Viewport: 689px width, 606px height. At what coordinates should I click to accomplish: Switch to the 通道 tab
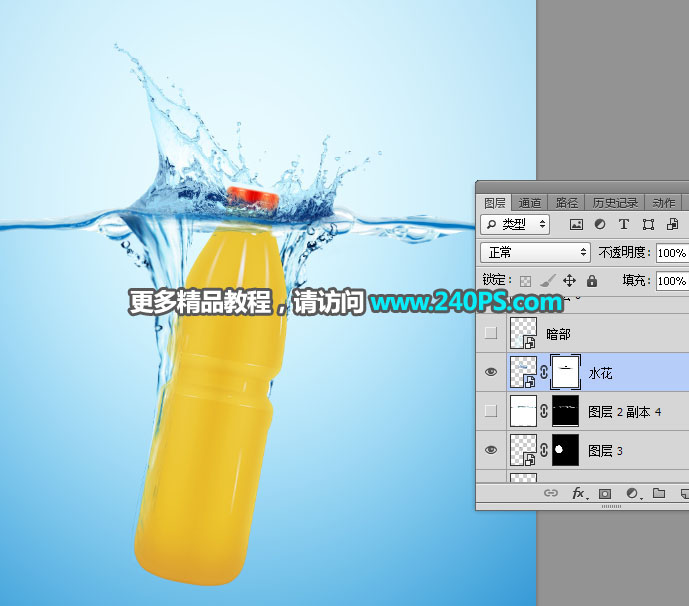[x=529, y=203]
